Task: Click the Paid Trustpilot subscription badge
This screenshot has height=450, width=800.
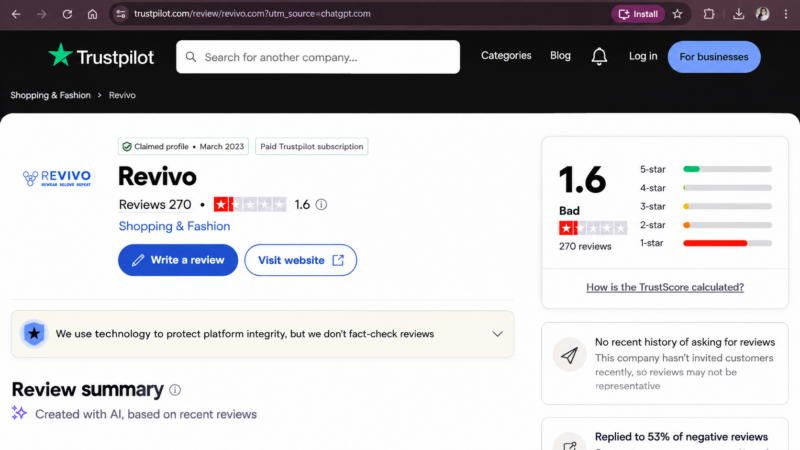Action: point(312,146)
